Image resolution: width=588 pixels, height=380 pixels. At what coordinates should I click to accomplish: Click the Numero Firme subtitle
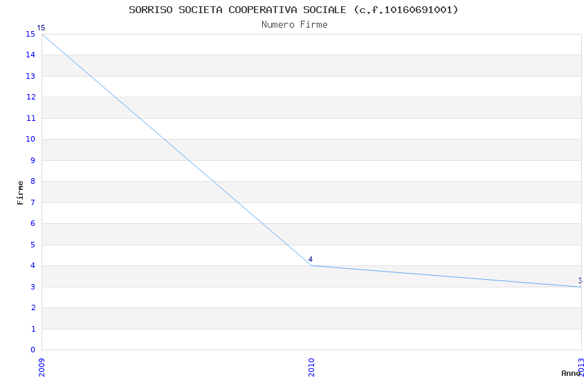[295, 25]
